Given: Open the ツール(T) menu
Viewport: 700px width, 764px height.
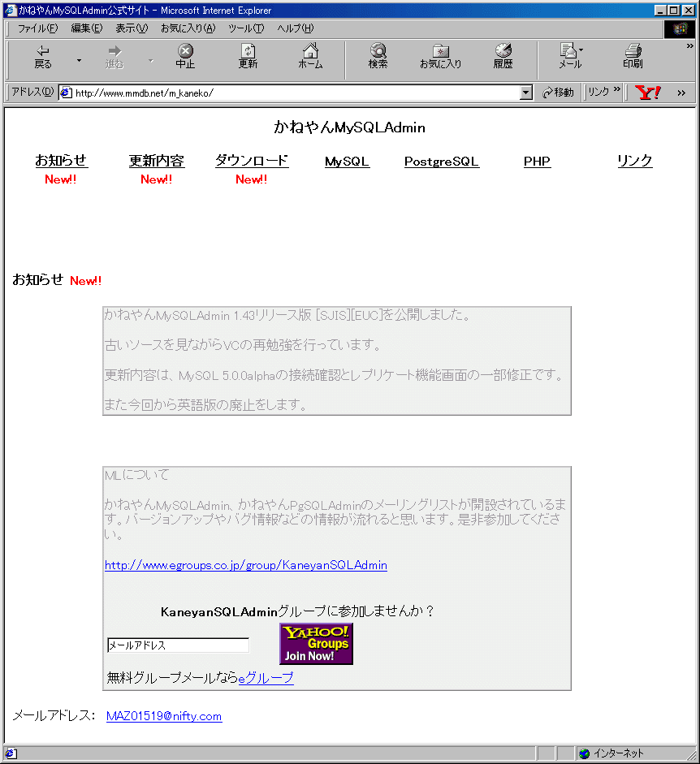Looking at the screenshot, I should tap(246, 28).
